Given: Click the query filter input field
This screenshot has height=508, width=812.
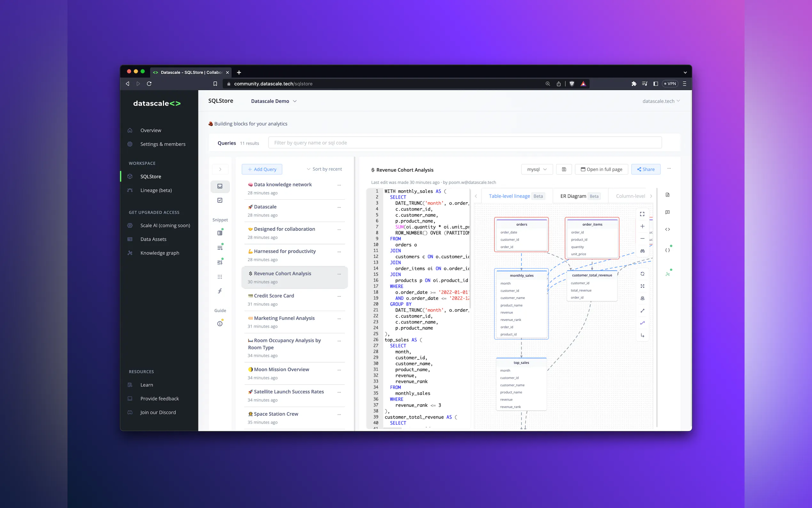Looking at the screenshot, I should (465, 143).
